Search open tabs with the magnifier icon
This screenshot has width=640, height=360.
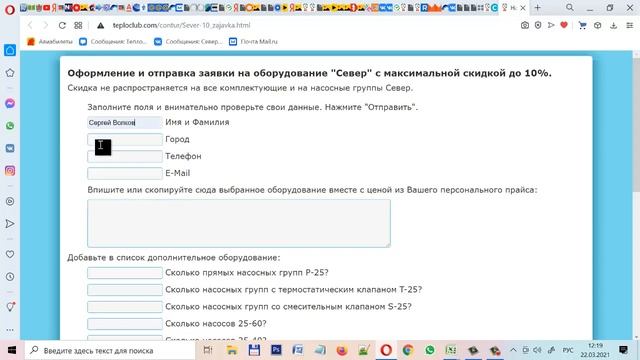(x=570, y=7)
